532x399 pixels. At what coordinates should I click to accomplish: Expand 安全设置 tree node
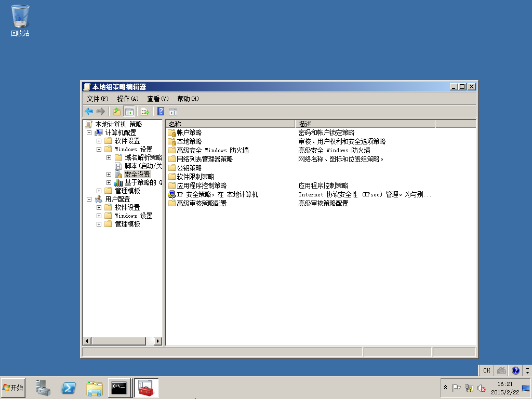(109, 174)
